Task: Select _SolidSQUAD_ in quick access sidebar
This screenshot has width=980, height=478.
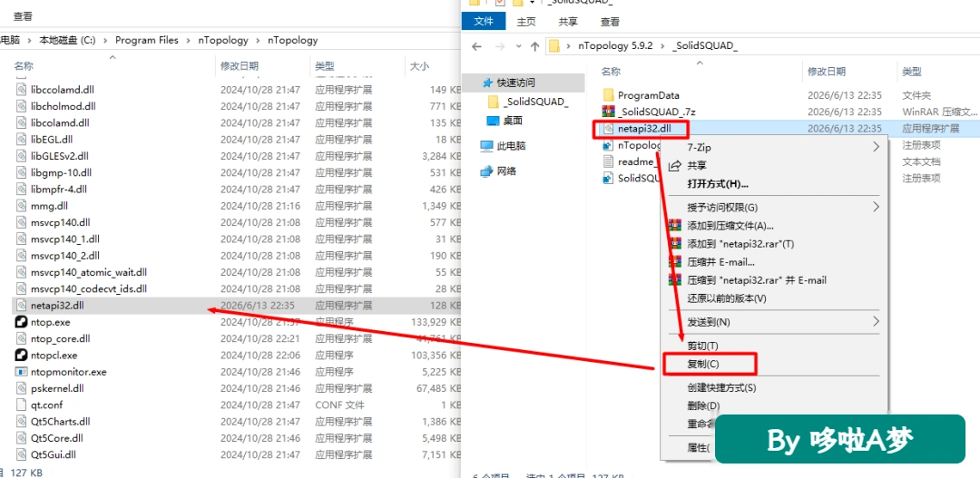Action: (535, 102)
